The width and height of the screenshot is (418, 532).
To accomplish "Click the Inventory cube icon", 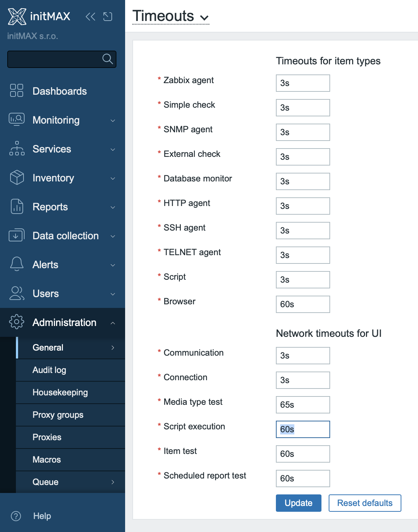I will click(17, 177).
